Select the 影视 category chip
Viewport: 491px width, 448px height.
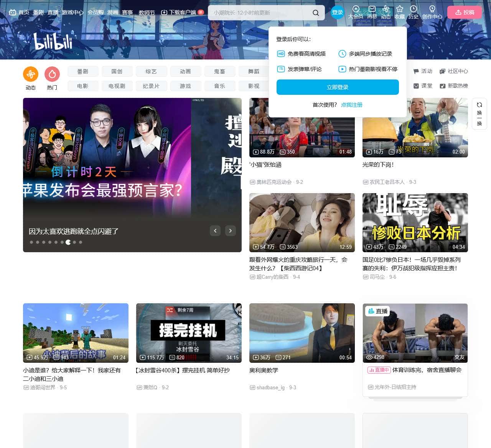pyautogui.click(x=254, y=86)
